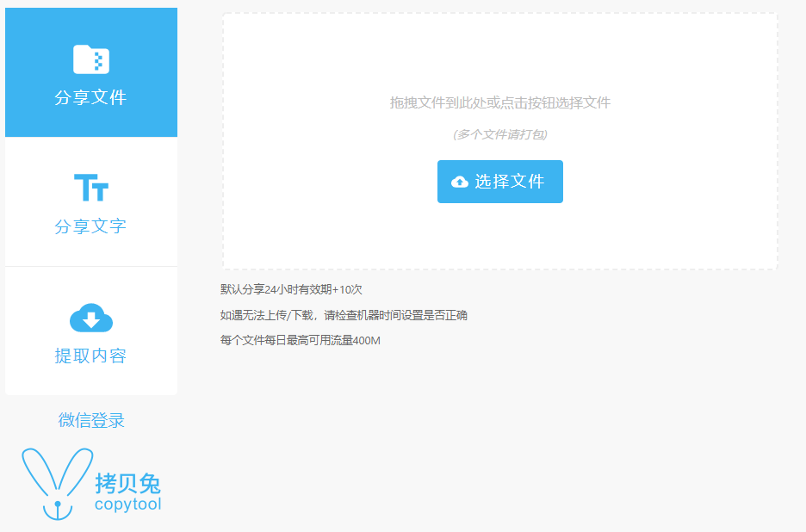The image size is (806, 532).
Task: Click the 拷贝兔 copytool brand text
Action: (128, 492)
